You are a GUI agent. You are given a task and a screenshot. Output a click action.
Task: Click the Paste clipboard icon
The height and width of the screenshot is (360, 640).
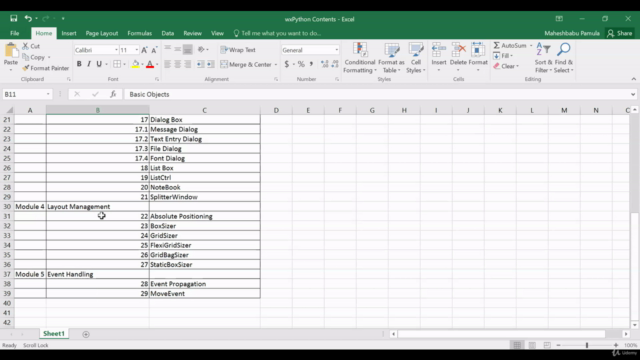click(11, 51)
